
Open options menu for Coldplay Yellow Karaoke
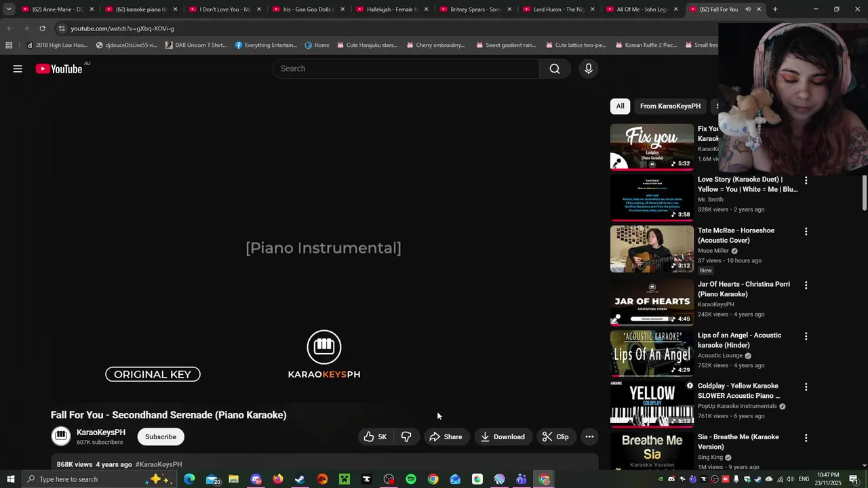pos(806,387)
